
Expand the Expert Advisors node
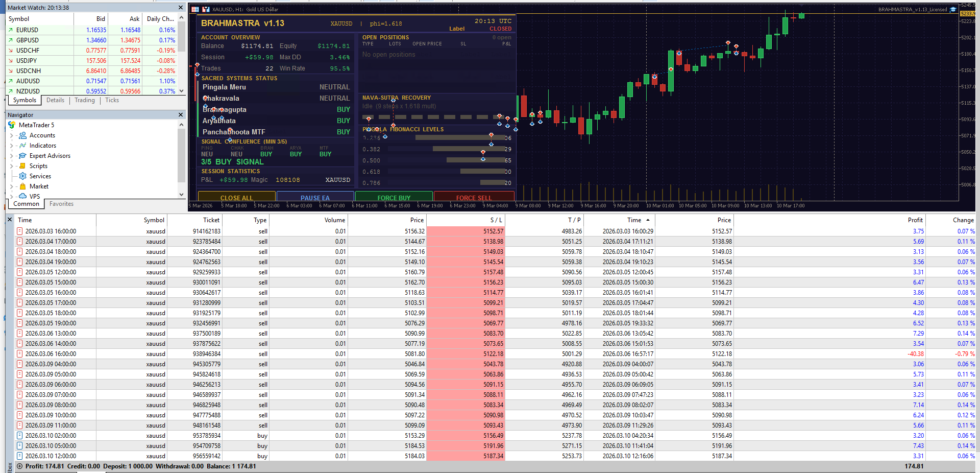(12, 156)
